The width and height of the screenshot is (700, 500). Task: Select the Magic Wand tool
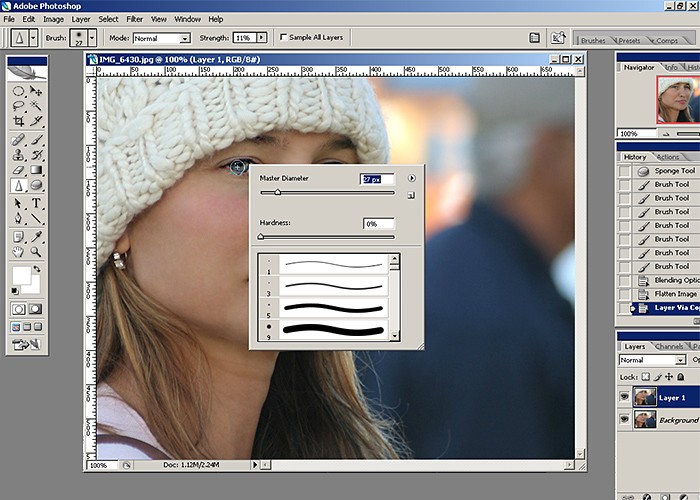point(36,106)
